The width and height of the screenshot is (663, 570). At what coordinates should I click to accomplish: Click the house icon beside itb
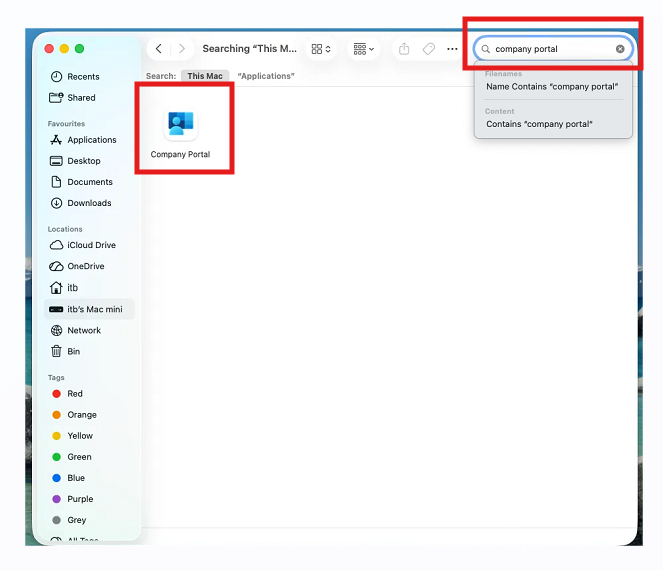coord(56,288)
